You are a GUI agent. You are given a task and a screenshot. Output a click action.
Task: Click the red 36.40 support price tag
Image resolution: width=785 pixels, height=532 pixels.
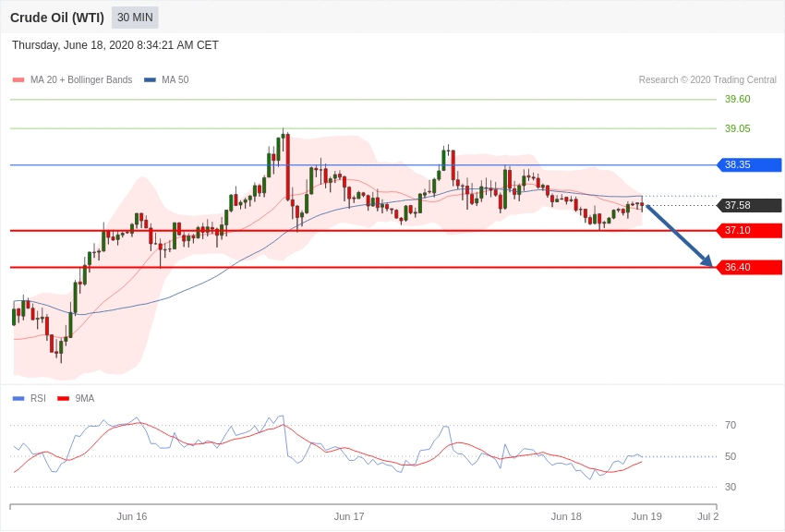(x=750, y=267)
